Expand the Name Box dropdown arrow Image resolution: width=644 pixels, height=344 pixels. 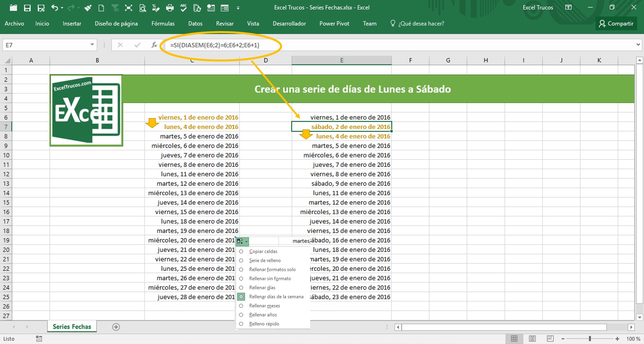point(92,45)
